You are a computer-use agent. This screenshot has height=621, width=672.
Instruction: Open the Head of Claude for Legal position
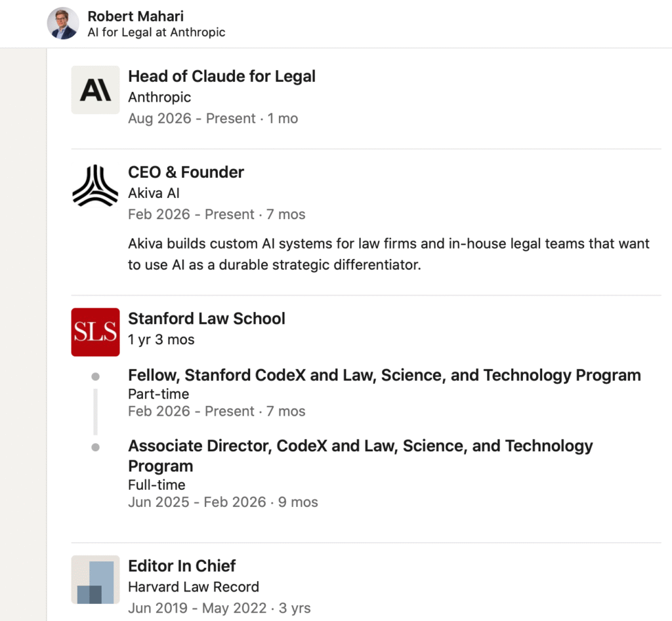pos(222,76)
